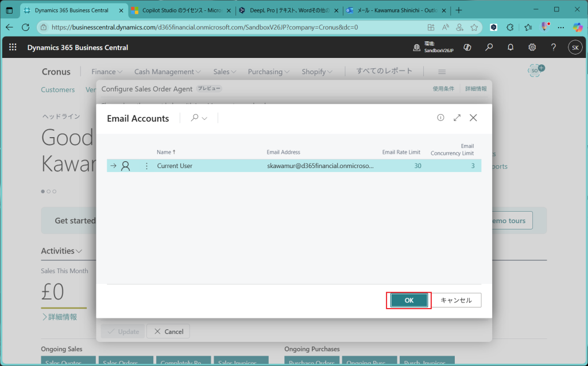Open the tab actions menu icon
Screen dimensions: 588x366
point(9,10)
